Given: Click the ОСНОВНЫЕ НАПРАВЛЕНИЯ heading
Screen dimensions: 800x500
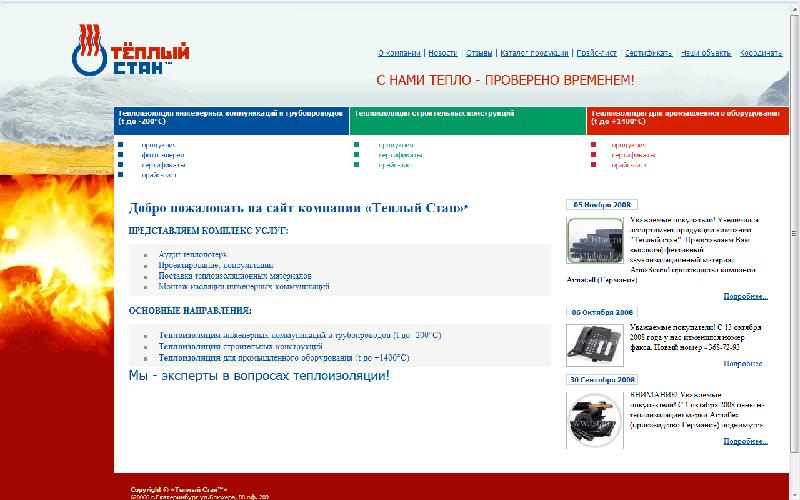Looking at the screenshot, I should click(190, 311).
